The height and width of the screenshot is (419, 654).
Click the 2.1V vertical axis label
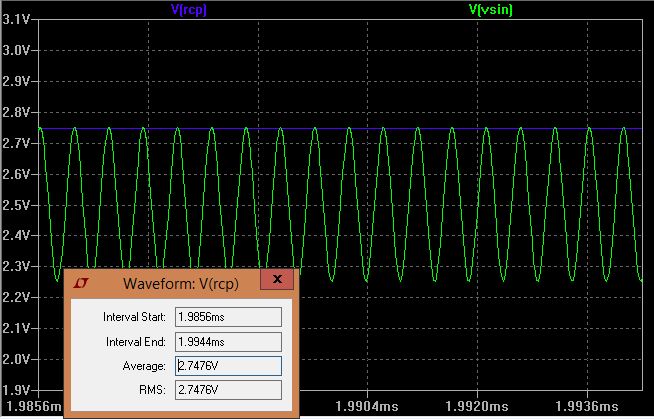point(16,328)
